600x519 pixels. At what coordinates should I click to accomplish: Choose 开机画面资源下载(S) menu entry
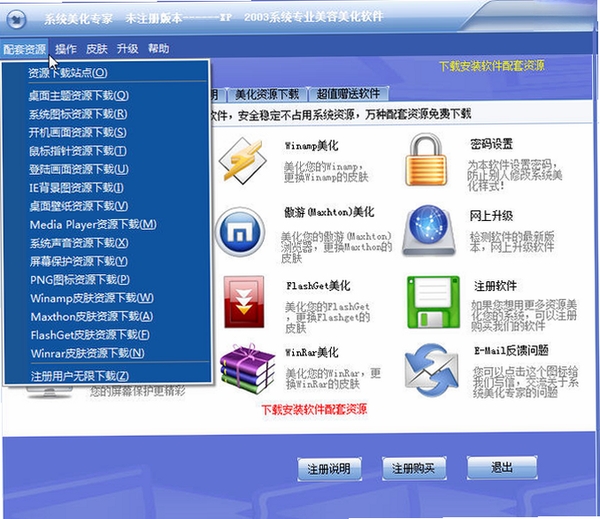[78, 132]
